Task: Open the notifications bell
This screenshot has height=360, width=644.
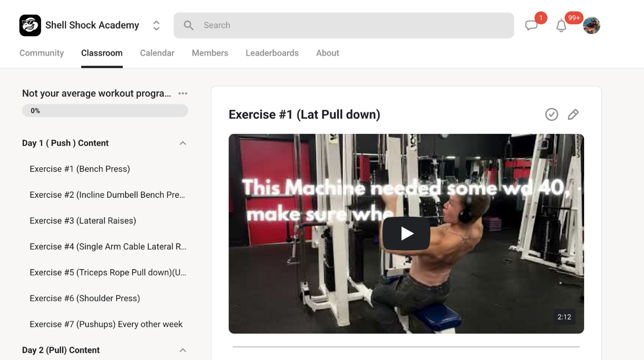Action: click(561, 26)
